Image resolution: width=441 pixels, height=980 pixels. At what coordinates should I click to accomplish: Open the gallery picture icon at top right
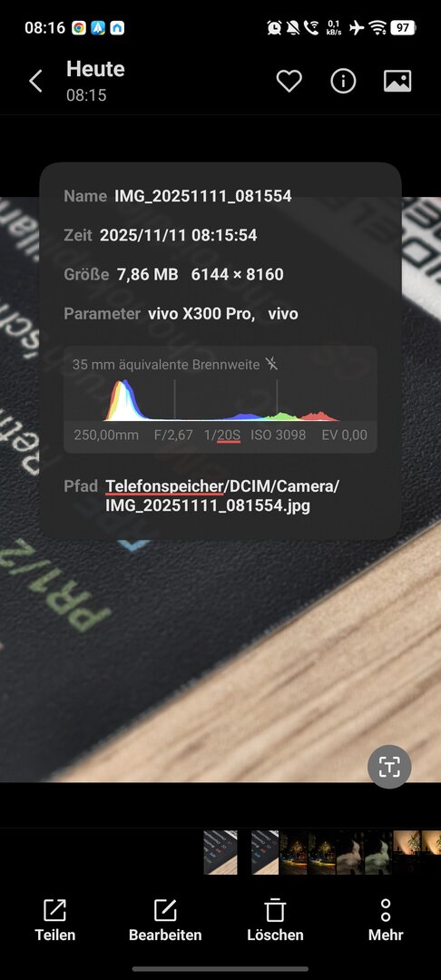click(x=397, y=82)
